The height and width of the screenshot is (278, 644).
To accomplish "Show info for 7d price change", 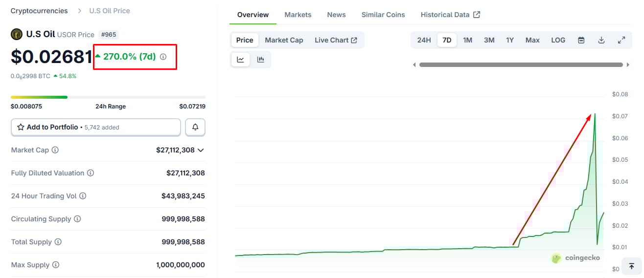I will [163, 57].
